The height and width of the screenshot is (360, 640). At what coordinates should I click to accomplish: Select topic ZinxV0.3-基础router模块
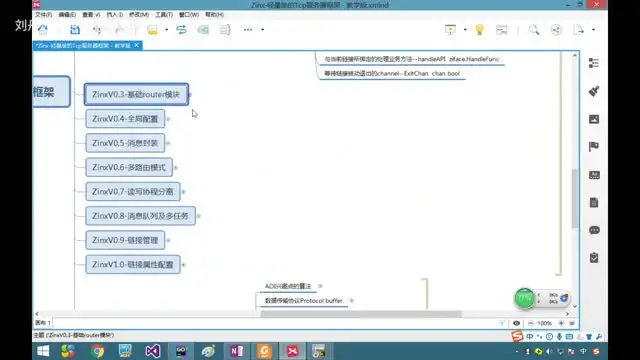tap(136, 94)
